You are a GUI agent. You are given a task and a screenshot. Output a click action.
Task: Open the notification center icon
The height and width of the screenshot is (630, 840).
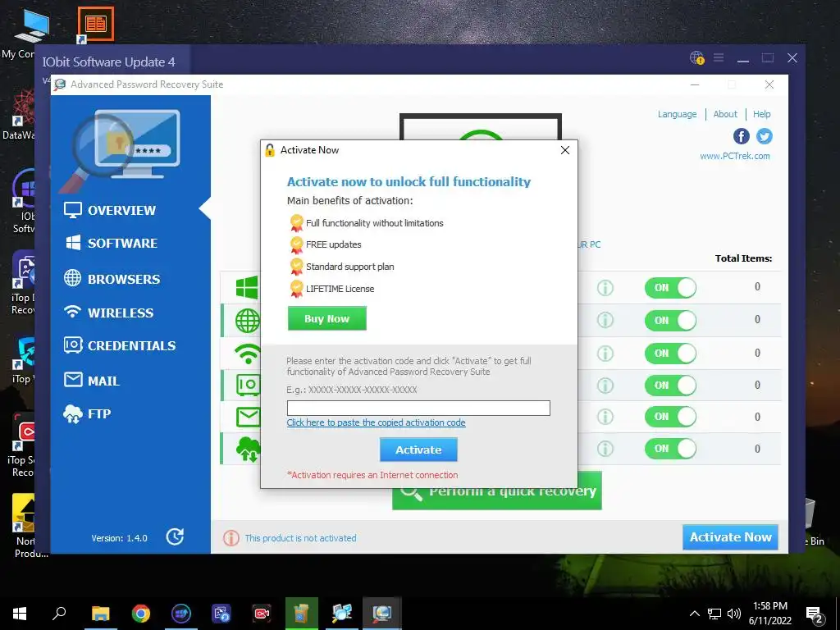815,615
